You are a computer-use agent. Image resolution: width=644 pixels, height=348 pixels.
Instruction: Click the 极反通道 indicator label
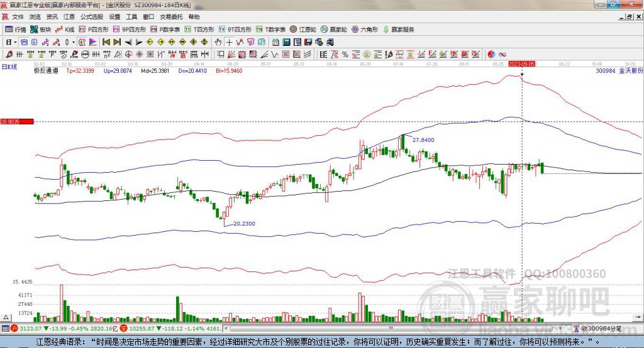46,70
